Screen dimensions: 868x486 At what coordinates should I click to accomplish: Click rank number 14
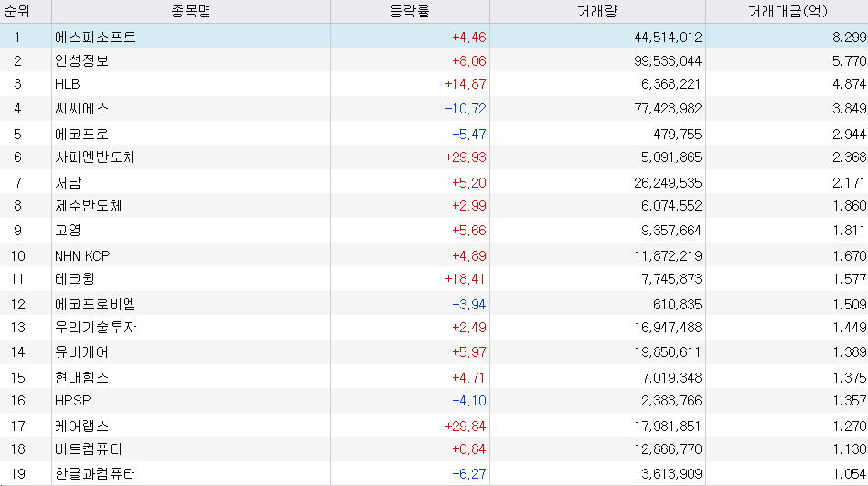pyautogui.click(x=17, y=351)
